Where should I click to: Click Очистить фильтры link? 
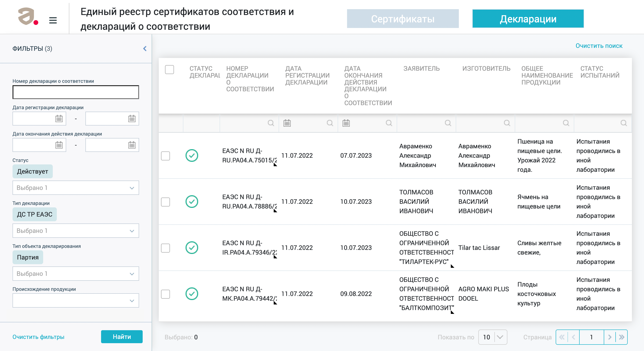[38, 337]
